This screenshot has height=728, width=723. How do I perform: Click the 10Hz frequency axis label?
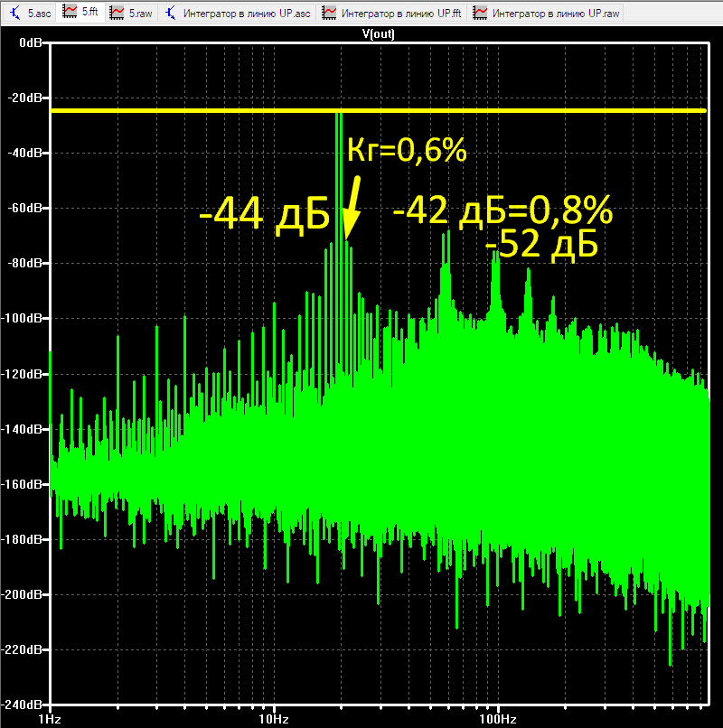(x=274, y=719)
